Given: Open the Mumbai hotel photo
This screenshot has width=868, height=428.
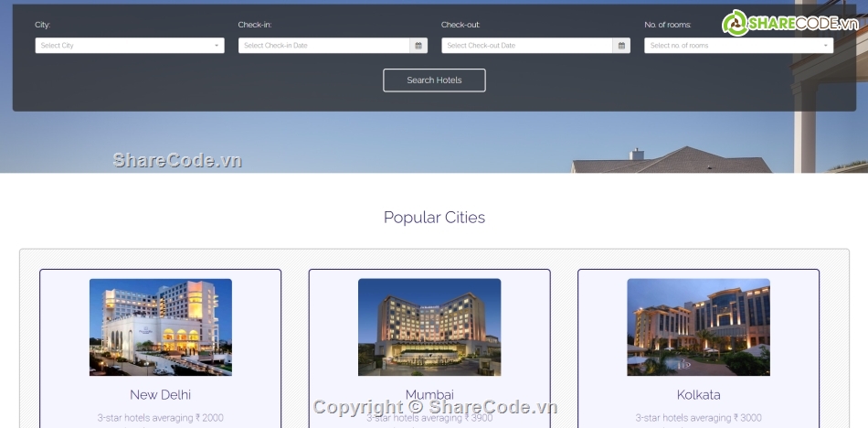Looking at the screenshot, I should (x=429, y=327).
